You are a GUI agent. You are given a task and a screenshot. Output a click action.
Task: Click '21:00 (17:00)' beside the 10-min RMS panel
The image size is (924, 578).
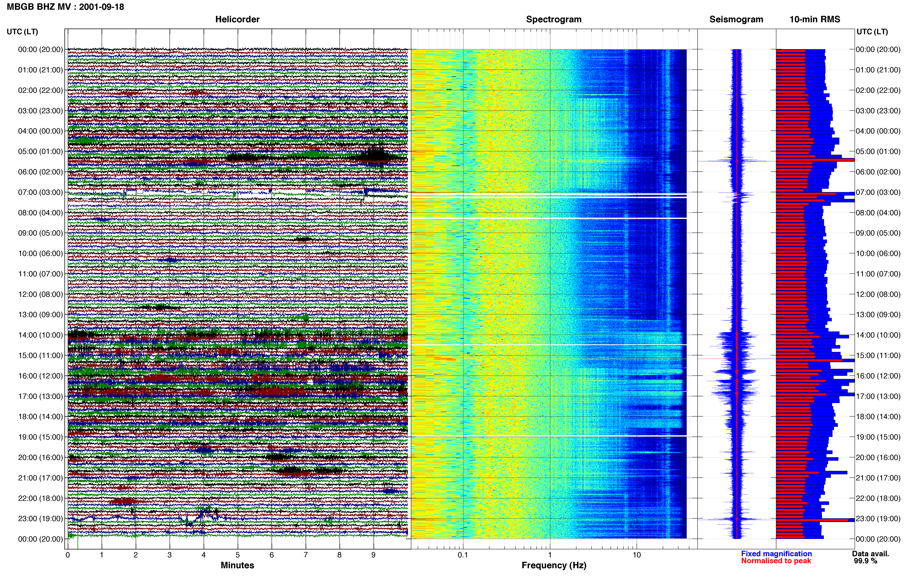click(x=878, y=478)
